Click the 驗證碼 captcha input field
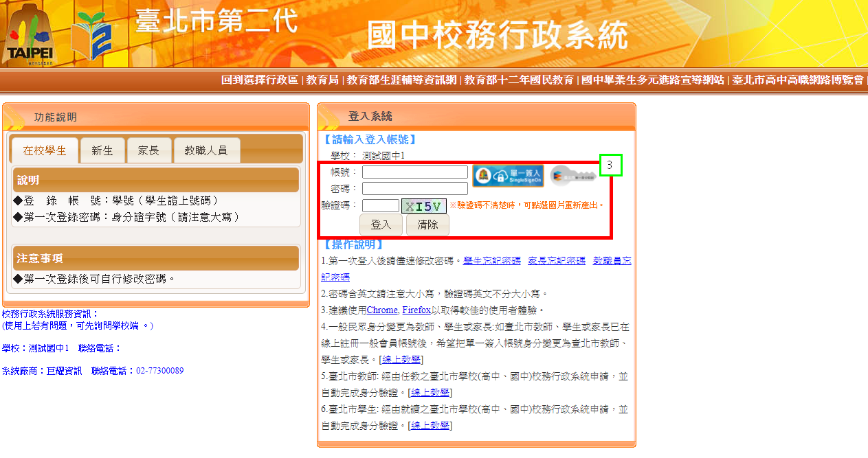This screenshot has width=868, height=458. [380, 205]
